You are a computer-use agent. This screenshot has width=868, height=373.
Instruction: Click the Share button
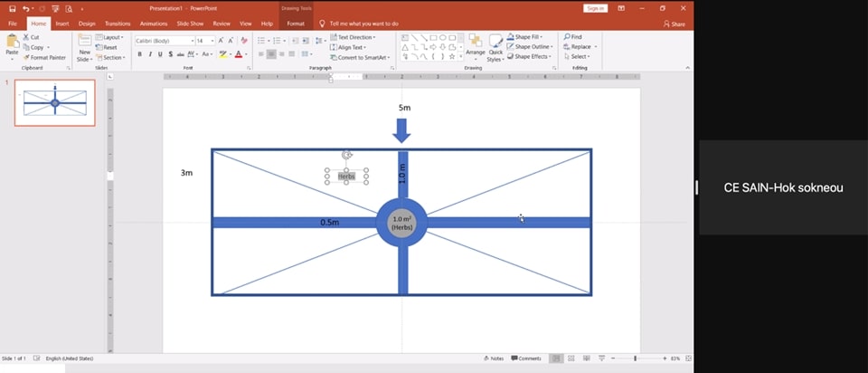pyautogui.click(x=673, y=24)
